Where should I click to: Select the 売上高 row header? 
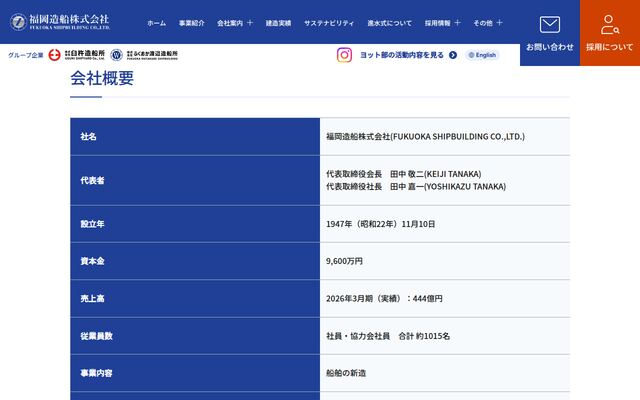[x=195, y=299]
